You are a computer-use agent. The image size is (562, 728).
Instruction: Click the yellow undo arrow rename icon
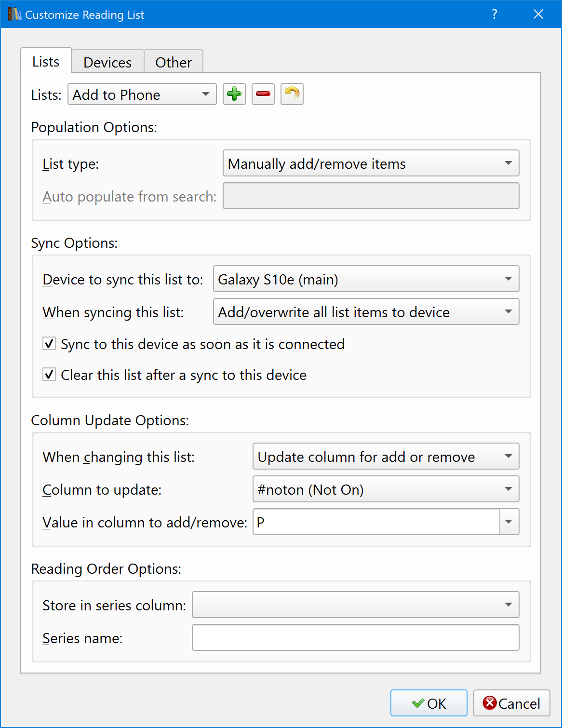[292, 94]
